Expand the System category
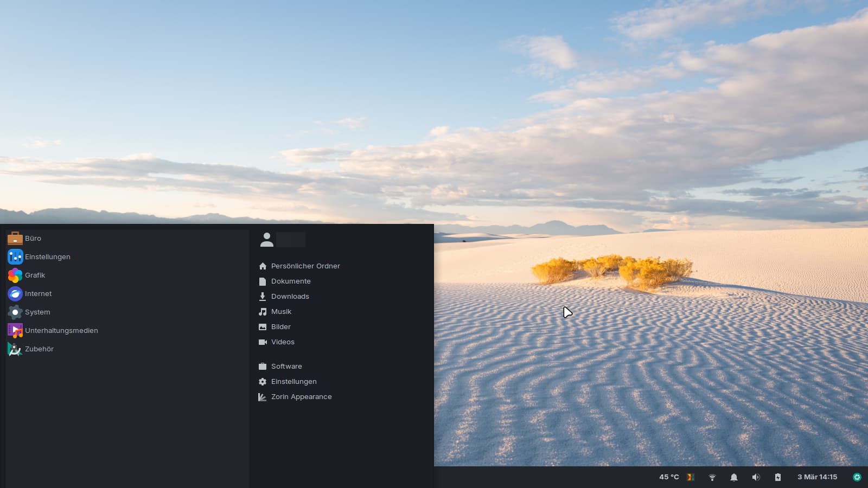The height and width of the screenshot is (488, 868). (37, 312)
